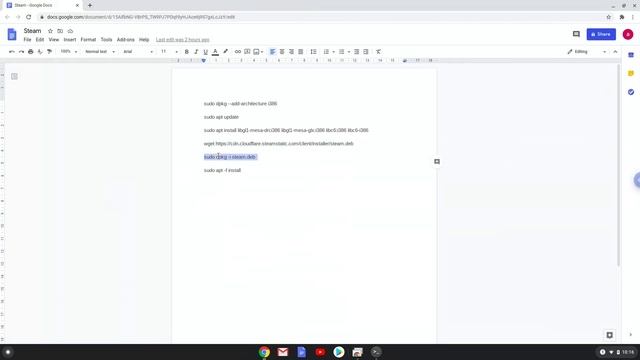Open the last edit history link

coord(182,40)
